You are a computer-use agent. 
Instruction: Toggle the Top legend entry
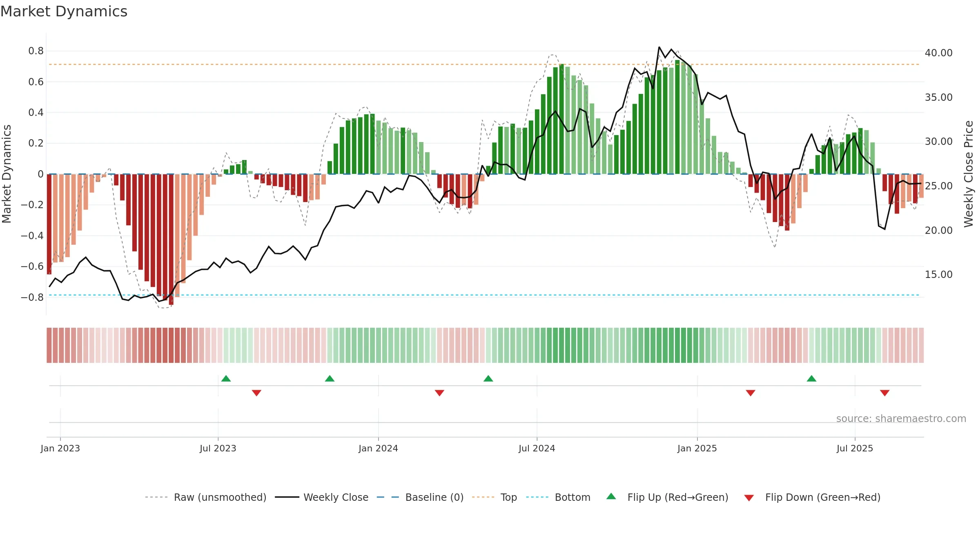click(x=494, y=497)
